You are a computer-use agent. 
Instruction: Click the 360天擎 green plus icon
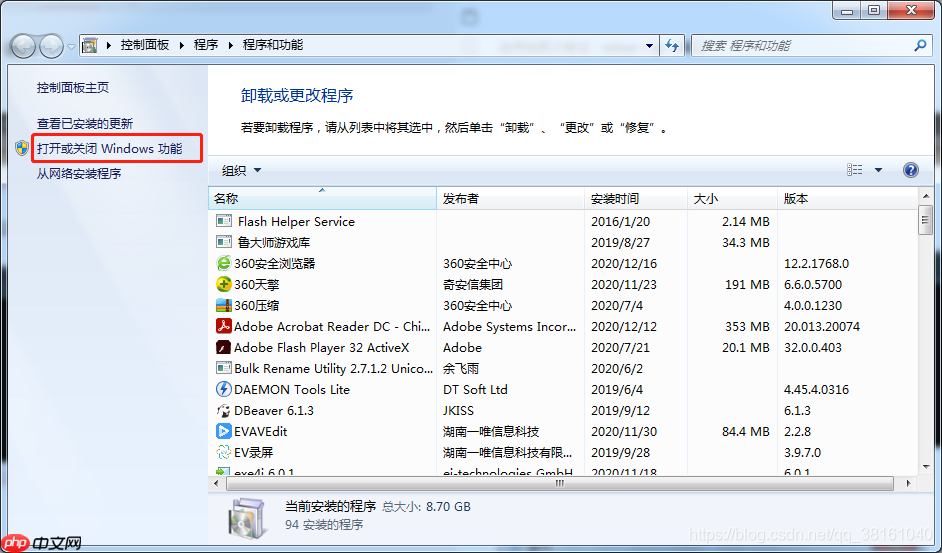coord(223,284)
